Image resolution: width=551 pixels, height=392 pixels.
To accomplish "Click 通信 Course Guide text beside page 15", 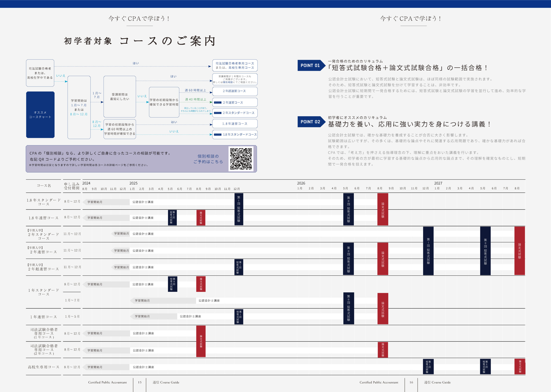I will [166, 382].
